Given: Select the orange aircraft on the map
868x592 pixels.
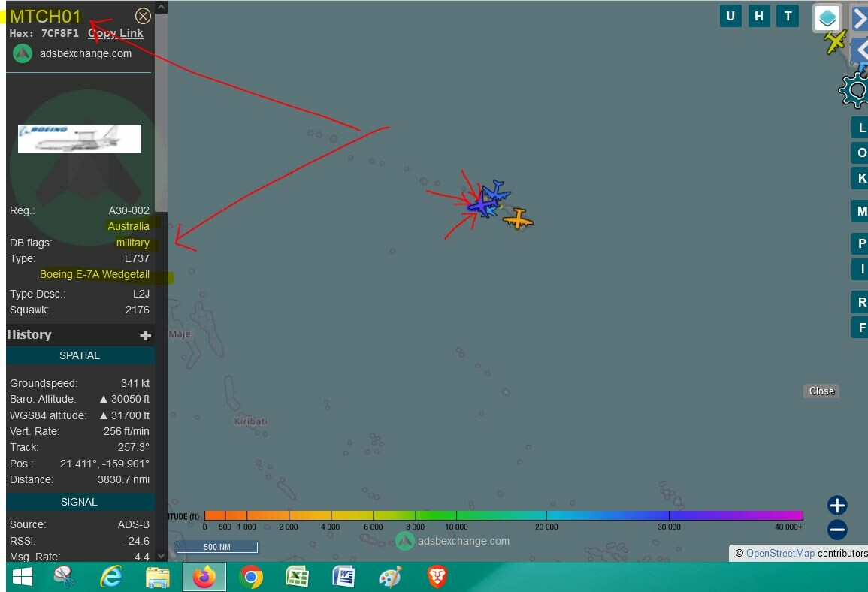Looking at the screenshot, I should click(x=518, y=219).
